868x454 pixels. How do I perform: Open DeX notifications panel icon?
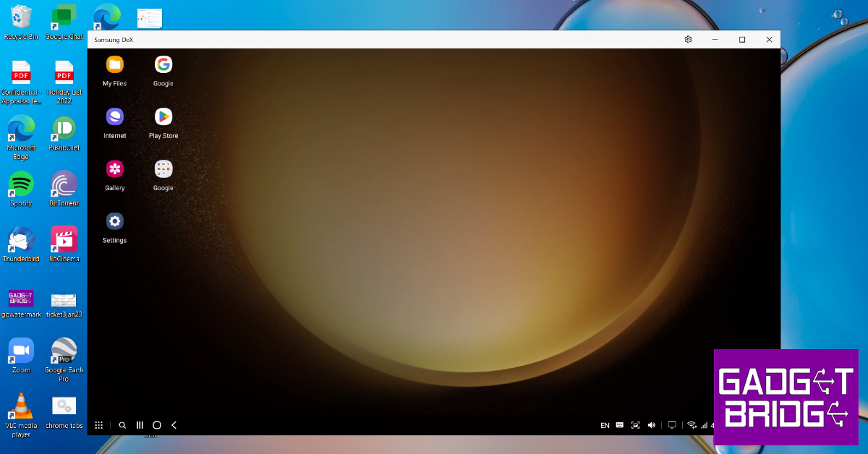pos(671,425)
